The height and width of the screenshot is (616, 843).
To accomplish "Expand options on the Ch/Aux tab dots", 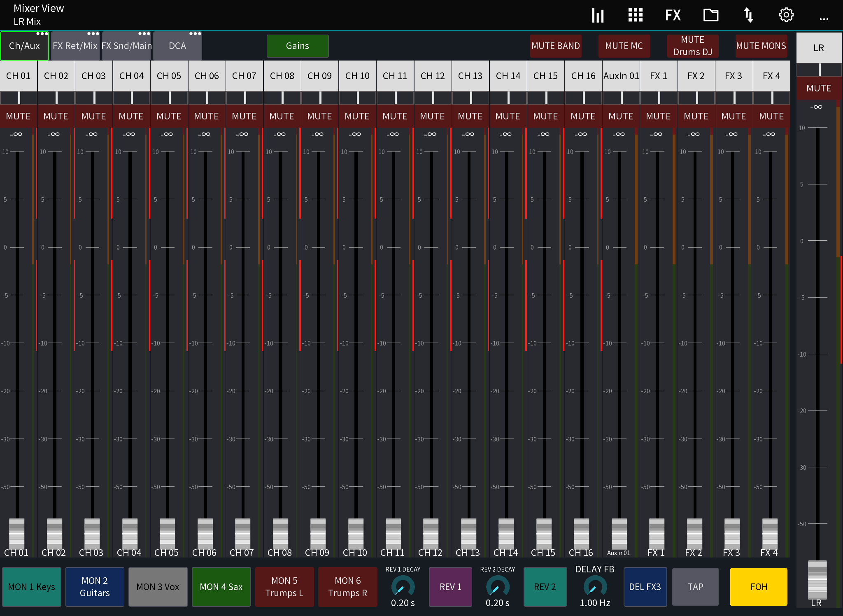I will [x=42, y=34].
